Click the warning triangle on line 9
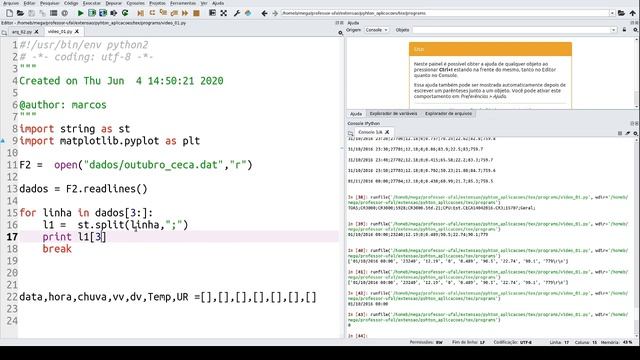This screenshot has height=360, width=640. [x=3, y=141]
